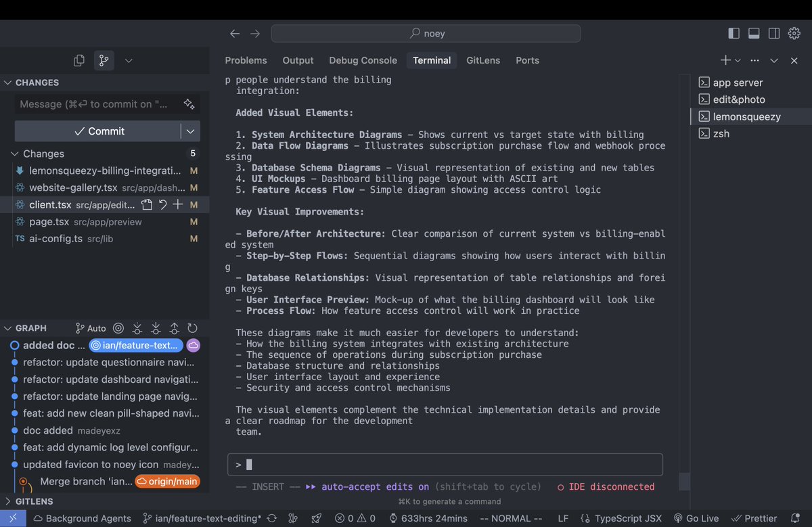
Task: Click the Auto branch selector in Graph
Action: click(x=91, y=328)
